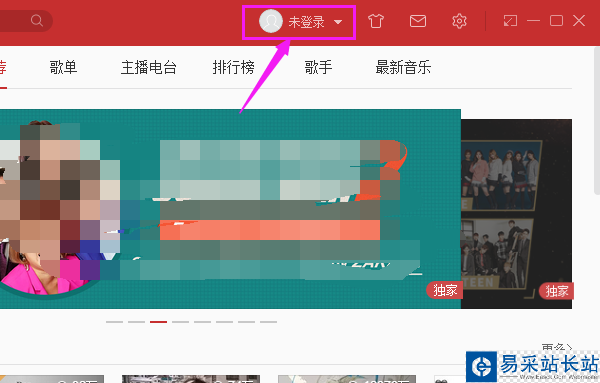Click the 未登录 login text
Image resolution: width=600 pixels, height=383 pixels.
307,22
